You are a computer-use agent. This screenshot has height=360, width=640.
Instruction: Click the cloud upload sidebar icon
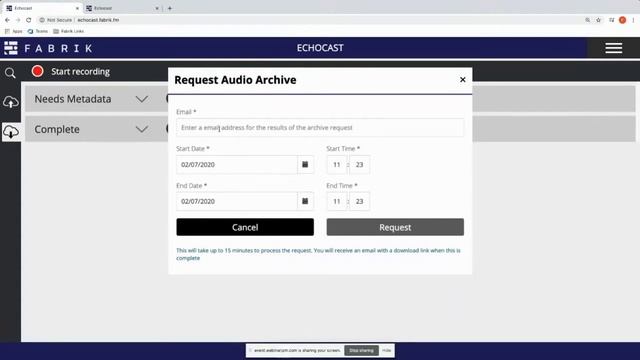click(11, 102)
